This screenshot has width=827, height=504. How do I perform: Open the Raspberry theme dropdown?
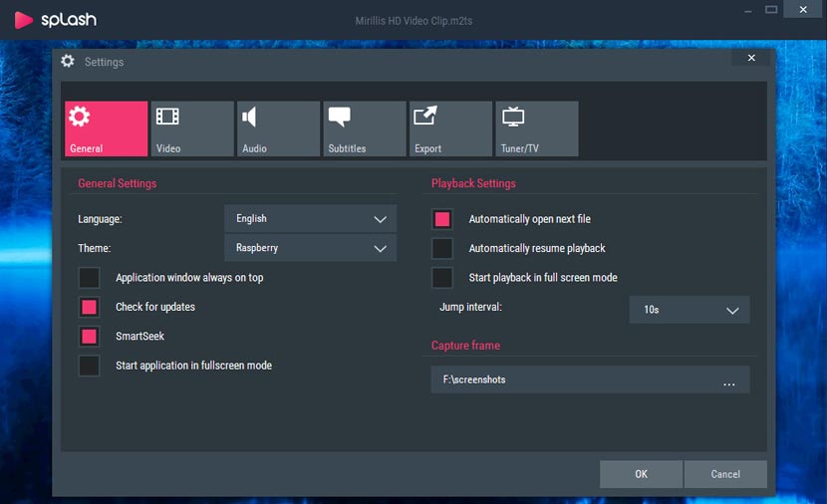(x=310, y=248)
